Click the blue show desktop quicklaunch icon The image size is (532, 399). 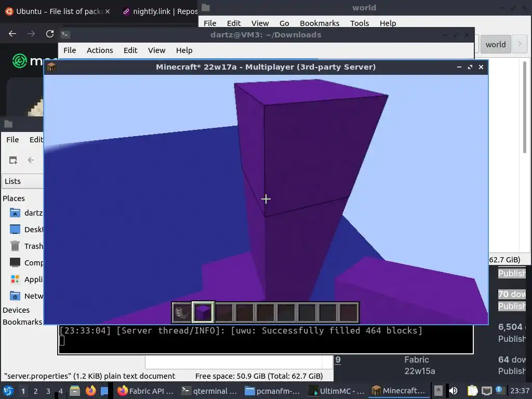[x=104, y=391]
